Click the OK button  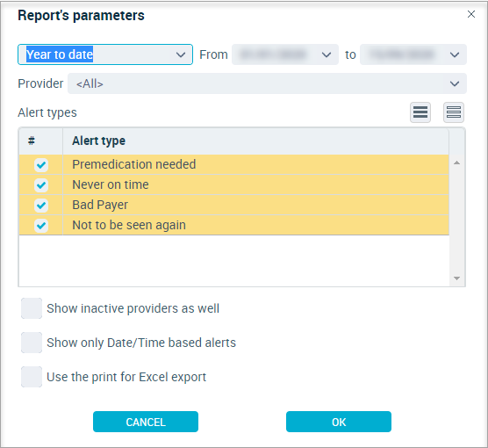[x=339, y=422]
